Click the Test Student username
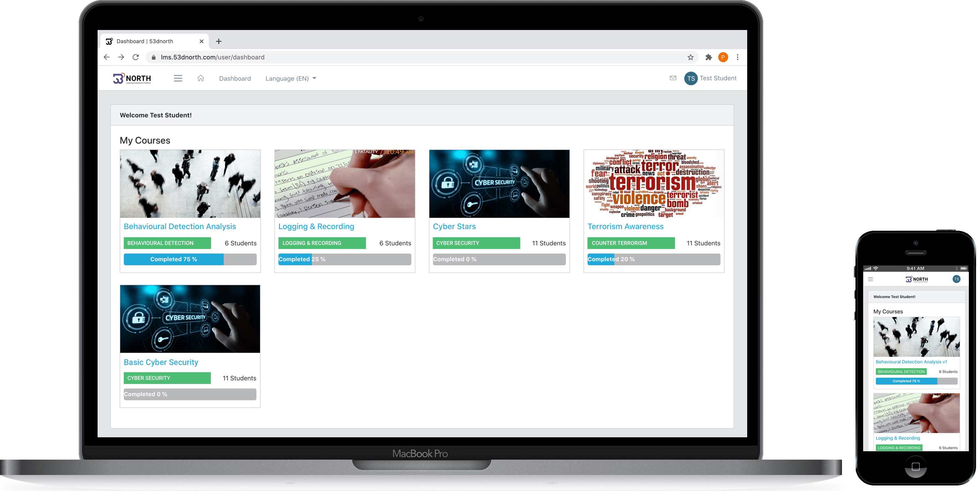The width and height of the screenshot is (980, 491). pyautogui.click(x=718, y=78)
